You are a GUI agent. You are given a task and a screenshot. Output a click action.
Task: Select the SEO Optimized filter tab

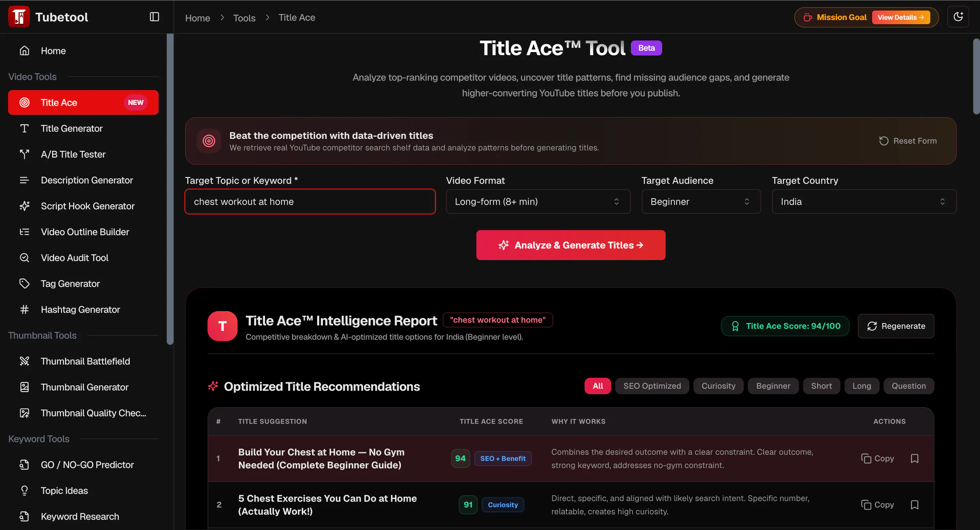[x=652, y=386]
